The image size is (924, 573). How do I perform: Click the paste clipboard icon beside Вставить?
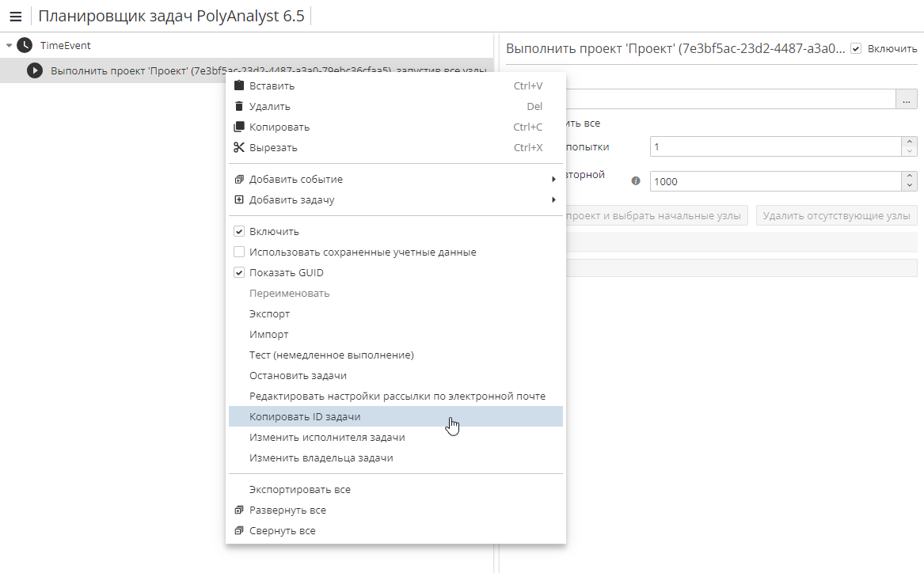coord(238,85)
